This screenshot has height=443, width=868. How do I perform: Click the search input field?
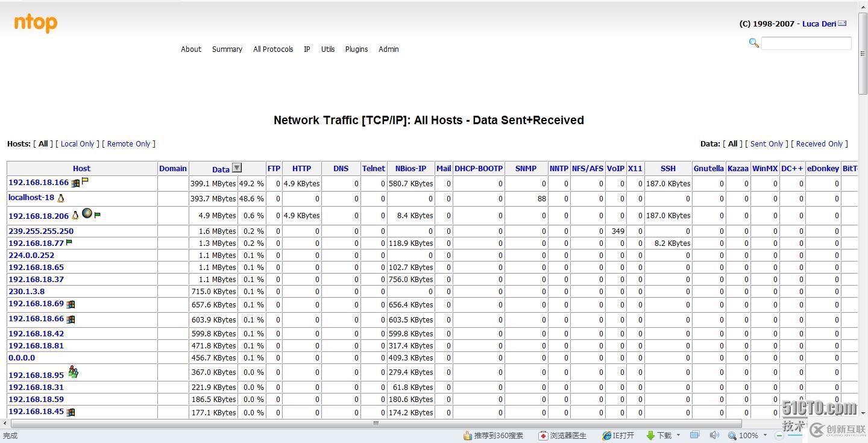(807, 43)
